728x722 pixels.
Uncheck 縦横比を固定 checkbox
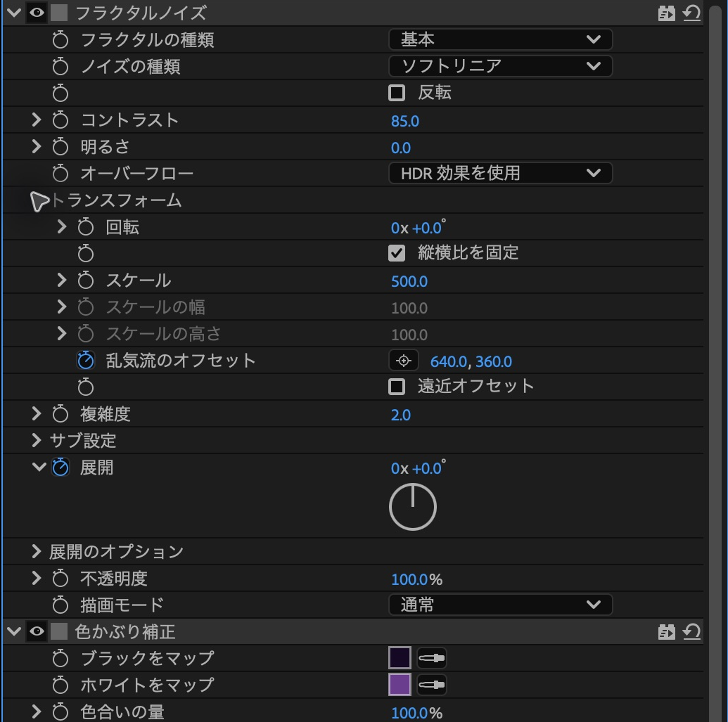point(397,253)
